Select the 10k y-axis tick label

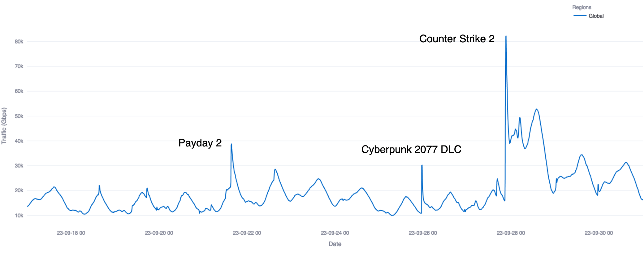tap(19, 215)
